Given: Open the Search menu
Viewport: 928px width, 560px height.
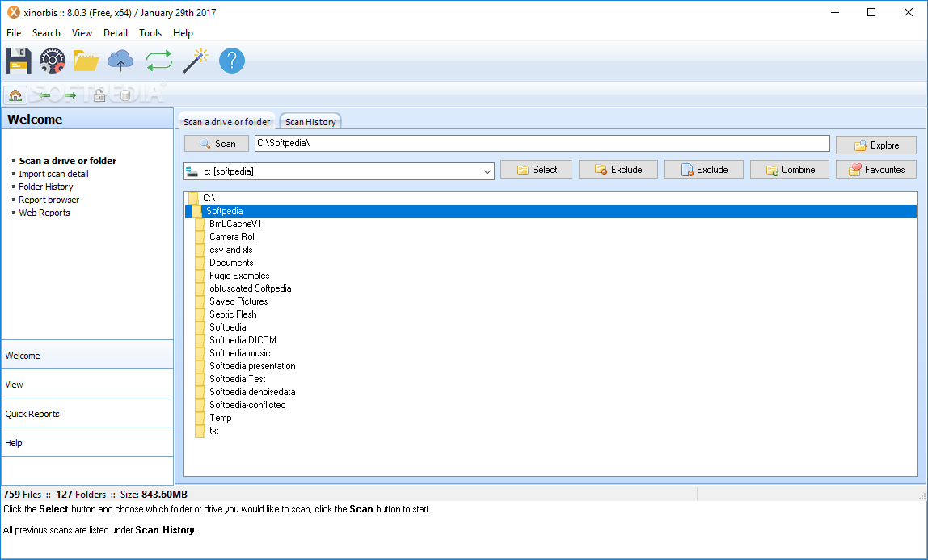Looking at the screenshot, I should (46, 33).
